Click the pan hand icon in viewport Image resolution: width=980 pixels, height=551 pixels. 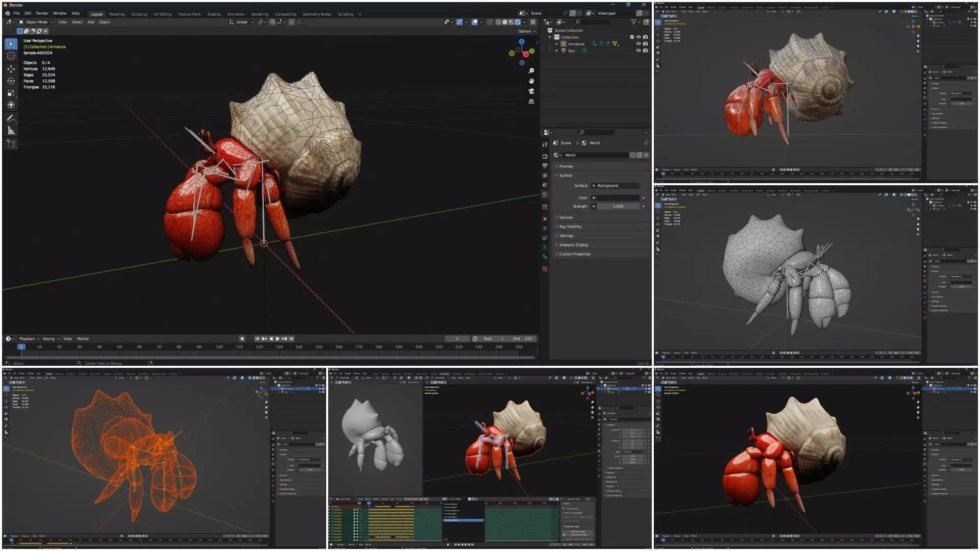(x=531, y=81)
